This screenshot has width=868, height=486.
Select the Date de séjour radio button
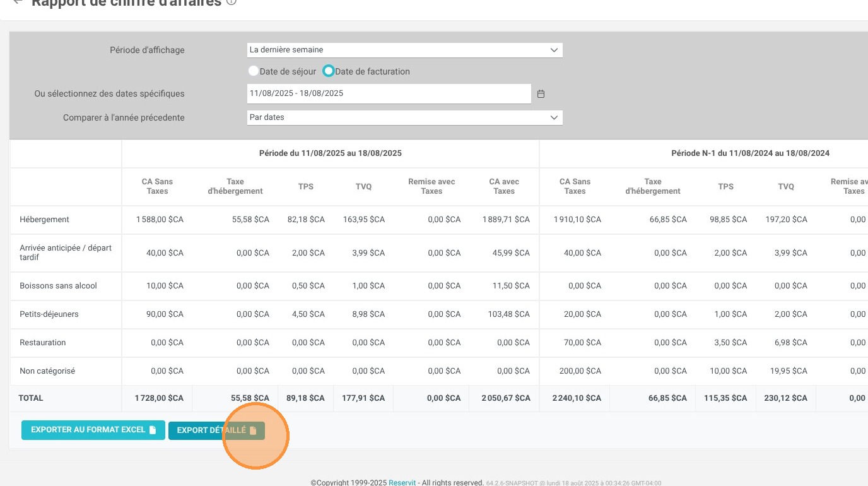[x=254, y=71]
